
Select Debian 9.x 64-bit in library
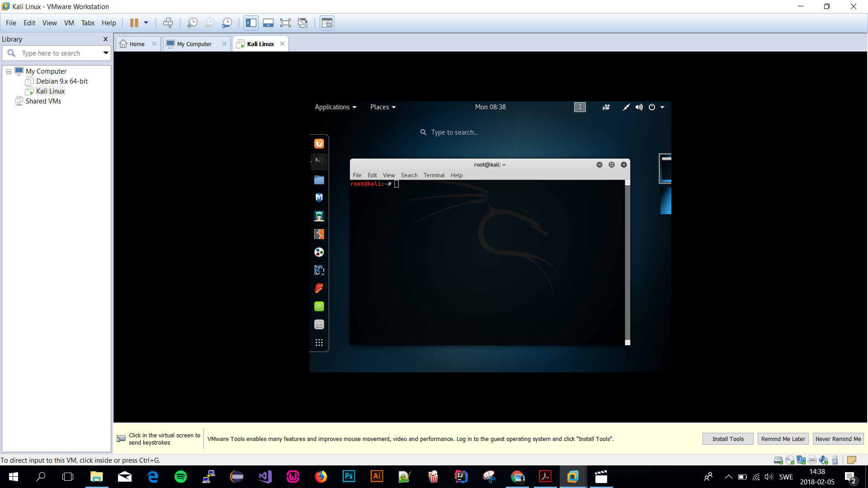(x=62, y=81)
